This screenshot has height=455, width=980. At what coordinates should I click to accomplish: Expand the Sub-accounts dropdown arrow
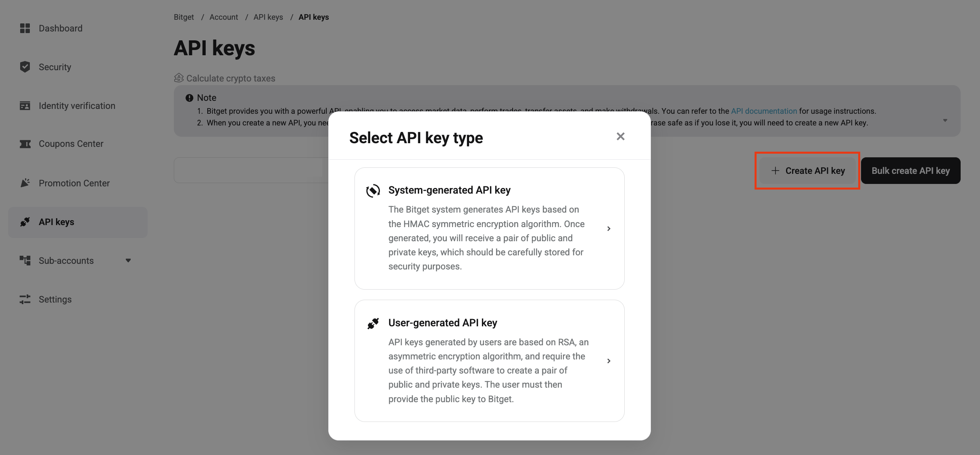pos(128,261)
